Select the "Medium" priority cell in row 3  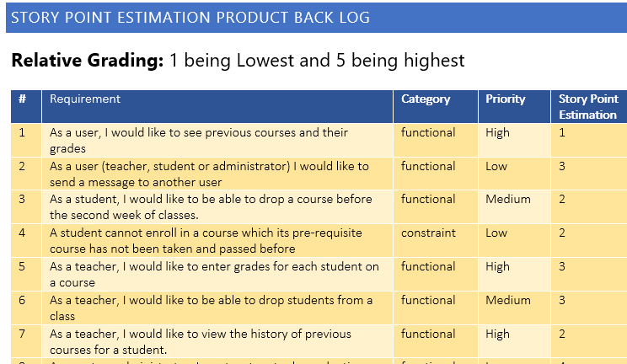point(508,199)
